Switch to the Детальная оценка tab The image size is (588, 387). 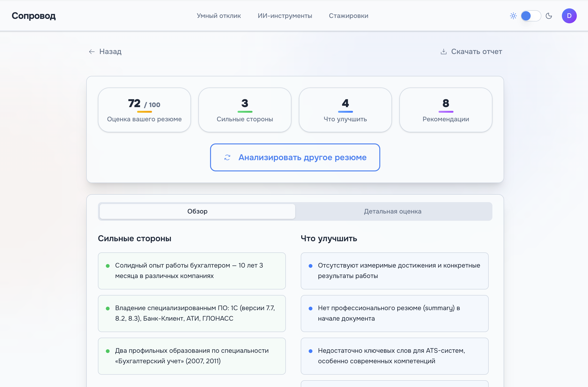(393, 211)
